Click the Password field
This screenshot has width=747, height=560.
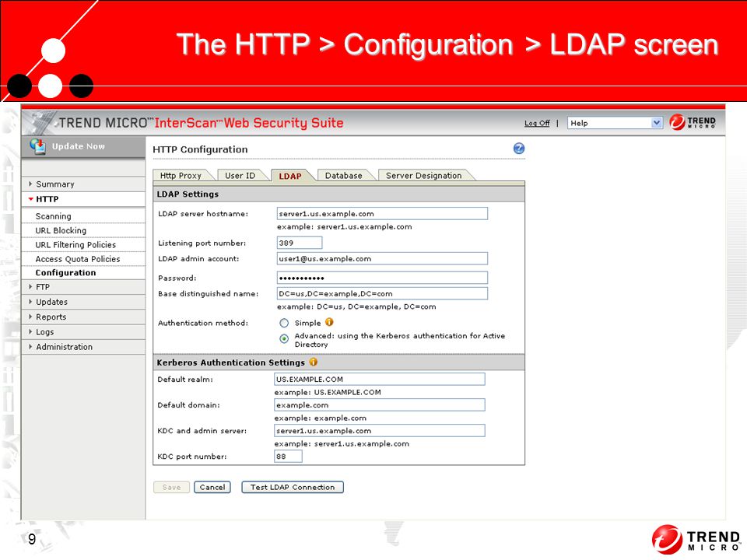click(x=382, y=278)
